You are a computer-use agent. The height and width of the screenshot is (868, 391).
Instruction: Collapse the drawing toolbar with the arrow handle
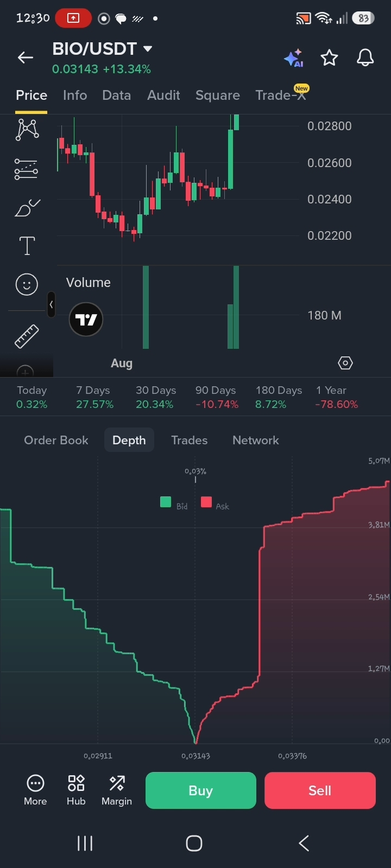click(51, 304)
